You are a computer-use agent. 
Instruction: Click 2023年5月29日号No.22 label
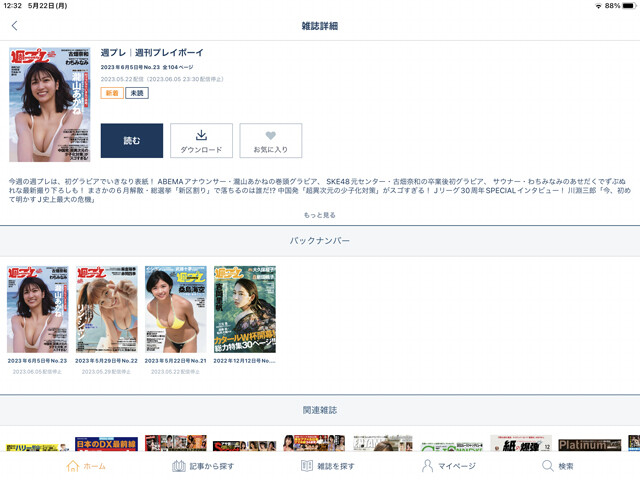point(107,361)
